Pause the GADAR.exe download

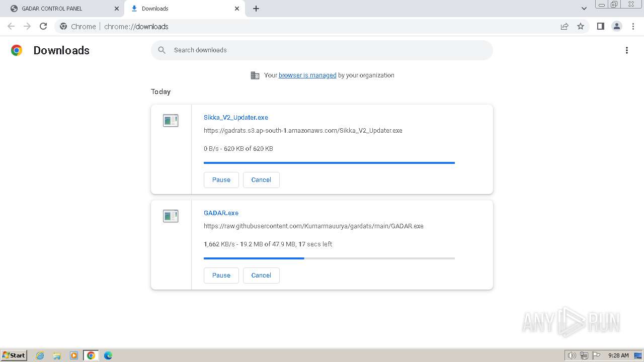point(221,276)
